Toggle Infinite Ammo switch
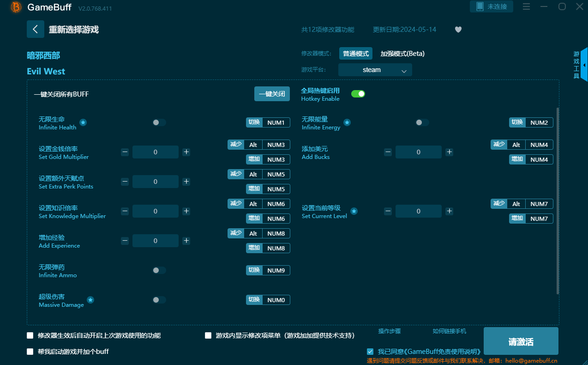The image size is (588, 365). point(159,270)
